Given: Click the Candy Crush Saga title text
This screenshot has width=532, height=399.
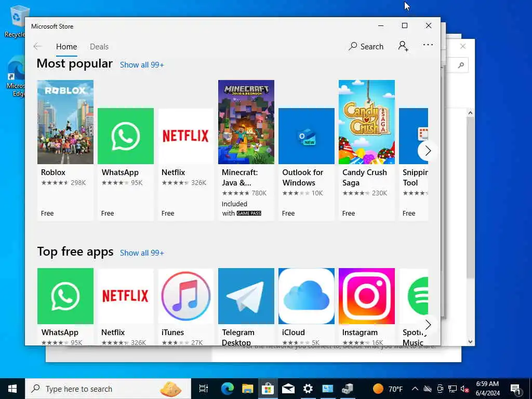Looking at the screenshot, I should pyautogui.click(x=365, y=178).
